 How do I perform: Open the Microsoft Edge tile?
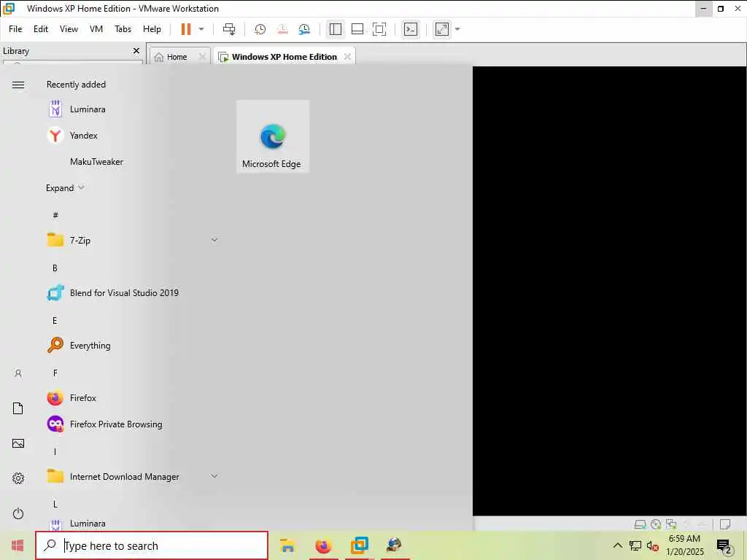[273, 136]
